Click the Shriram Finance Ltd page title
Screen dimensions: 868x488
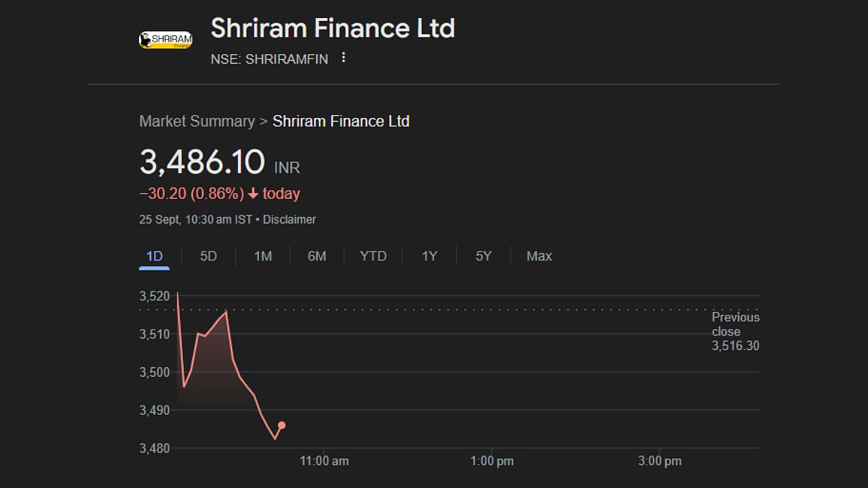click(333, 29)
